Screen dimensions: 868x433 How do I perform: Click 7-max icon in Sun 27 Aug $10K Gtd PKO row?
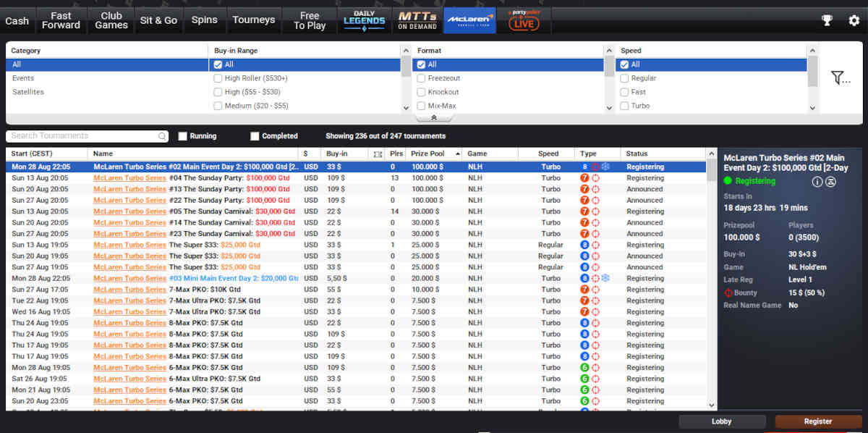pyautogui.click(x=584, y=290)
